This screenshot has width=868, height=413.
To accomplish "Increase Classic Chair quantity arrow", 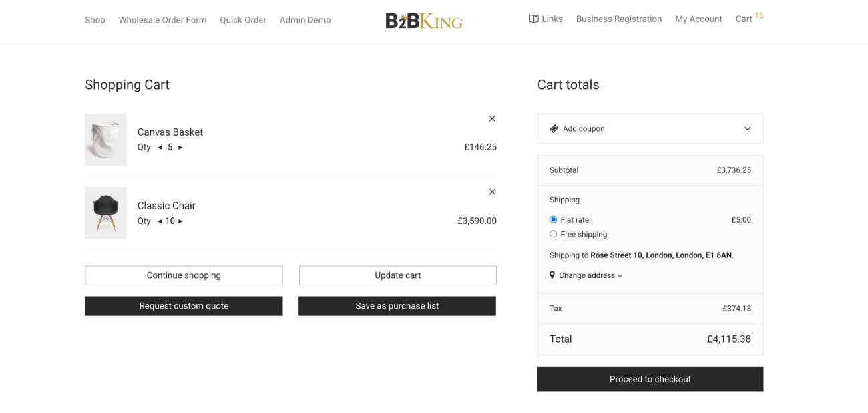I will (180, 221).
